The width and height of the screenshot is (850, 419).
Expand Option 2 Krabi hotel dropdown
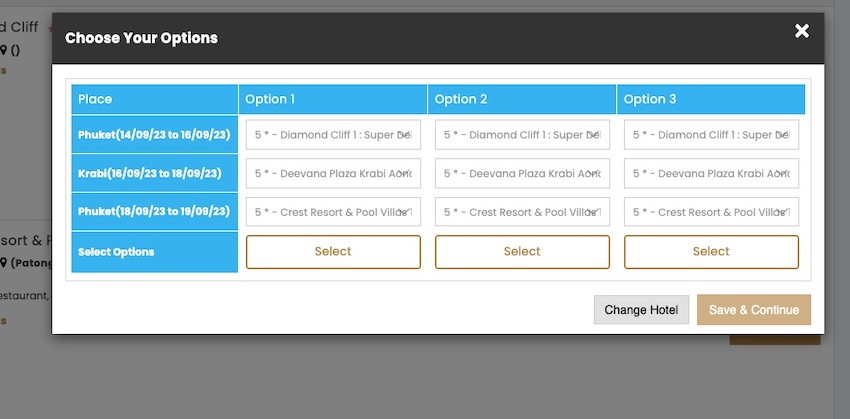pos(522,173)
